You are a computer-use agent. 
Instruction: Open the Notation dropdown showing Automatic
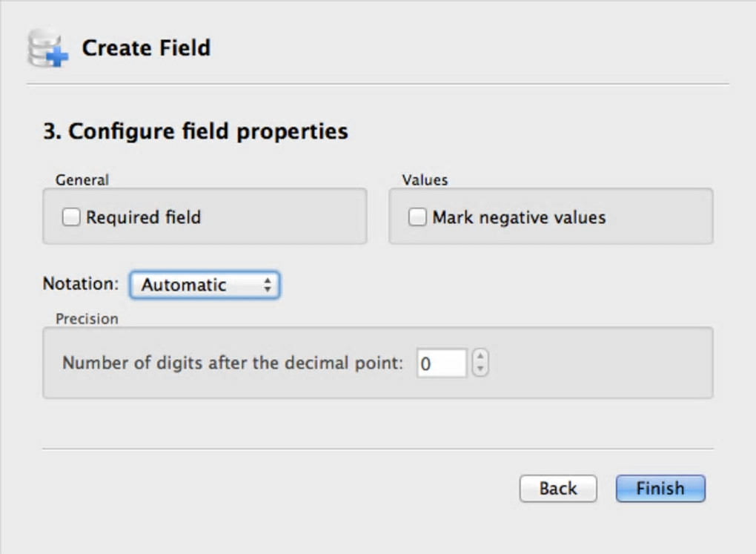(x=204, y=285)
